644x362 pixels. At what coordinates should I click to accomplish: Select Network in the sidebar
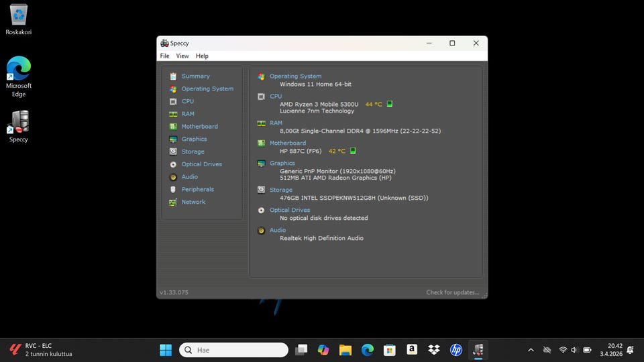193,202
